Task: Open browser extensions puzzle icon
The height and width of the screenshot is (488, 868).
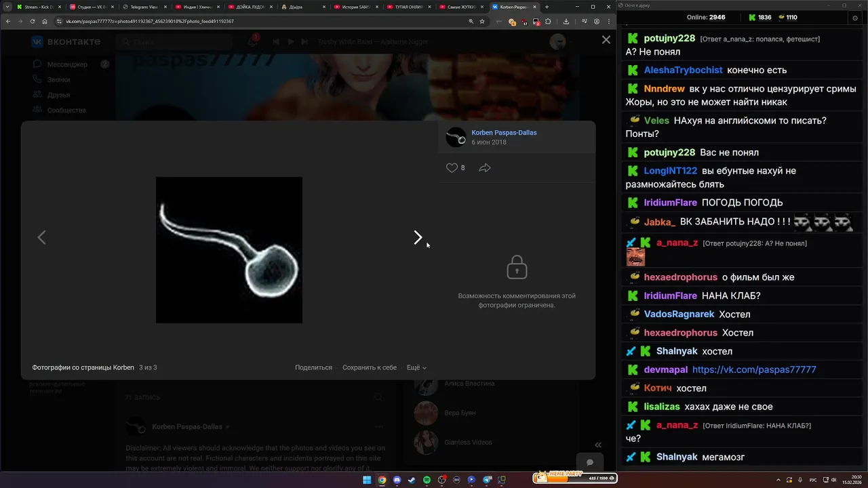Action: click(x=548, y=21)
